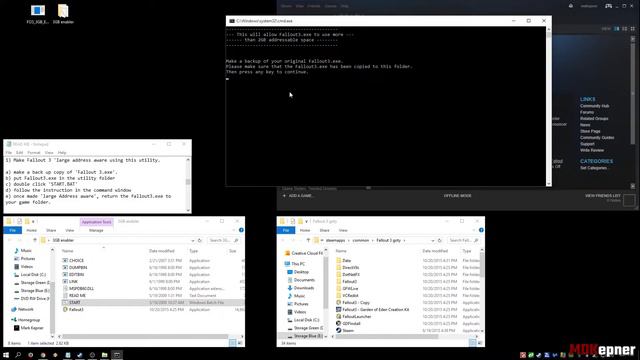The height and width of the screenshot is (360, 640).
Task: Open help icon in Fallout 3 goty ribbon
Action: click(x=481, y=230)
